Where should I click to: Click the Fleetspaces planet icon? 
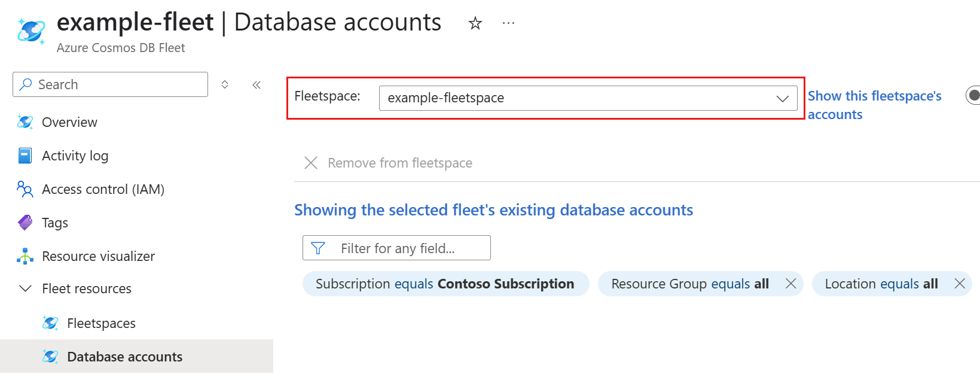click(x=50, y=324)
